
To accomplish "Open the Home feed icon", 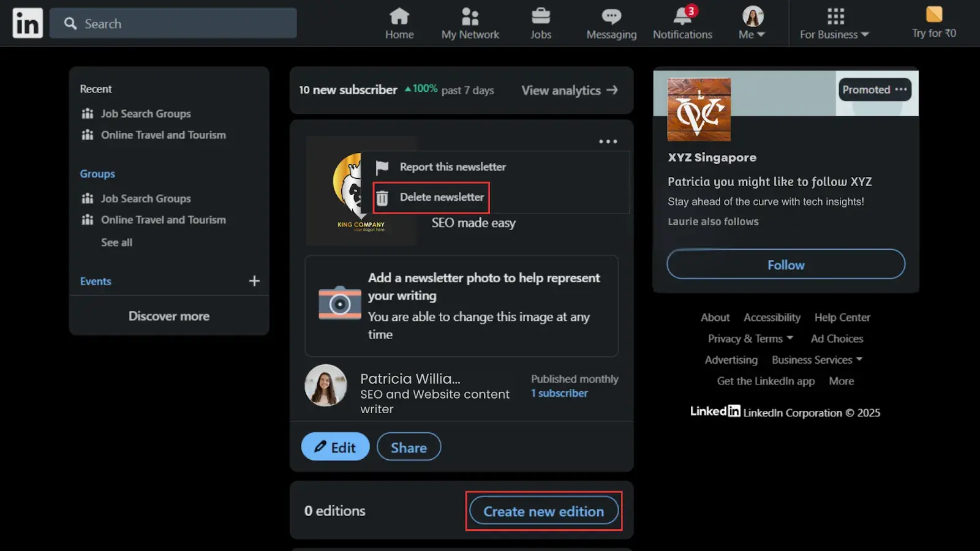I will 399,17.
